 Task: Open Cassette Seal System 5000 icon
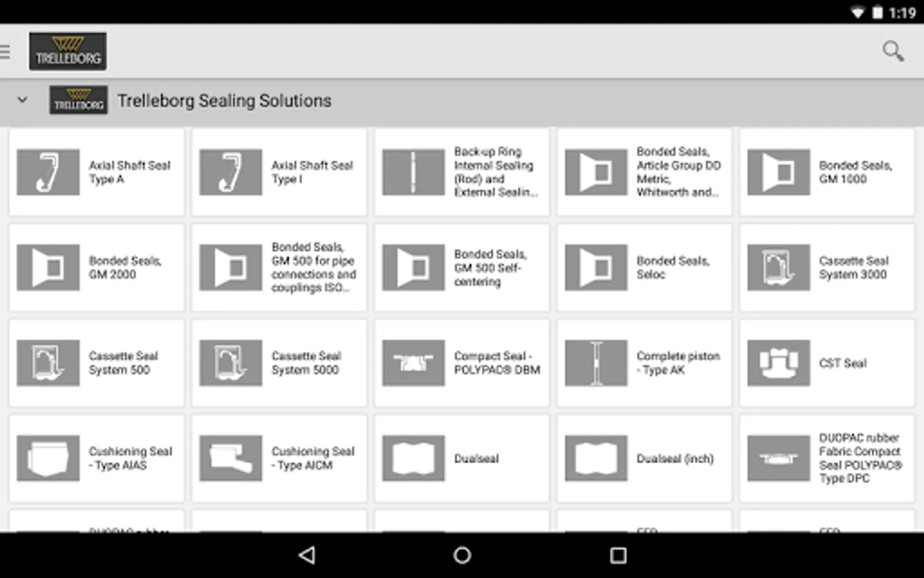click(x=231, y=363)
